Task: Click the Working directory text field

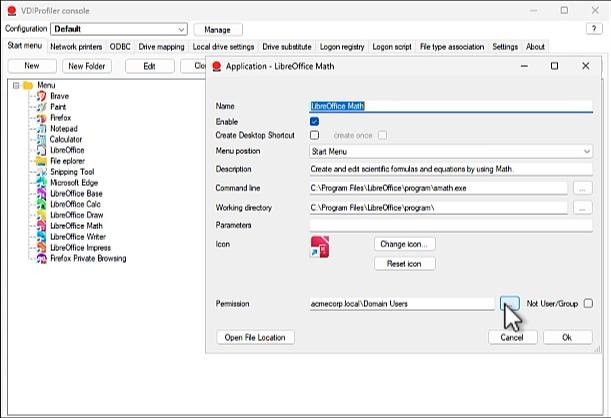Action: click(438, 208)
